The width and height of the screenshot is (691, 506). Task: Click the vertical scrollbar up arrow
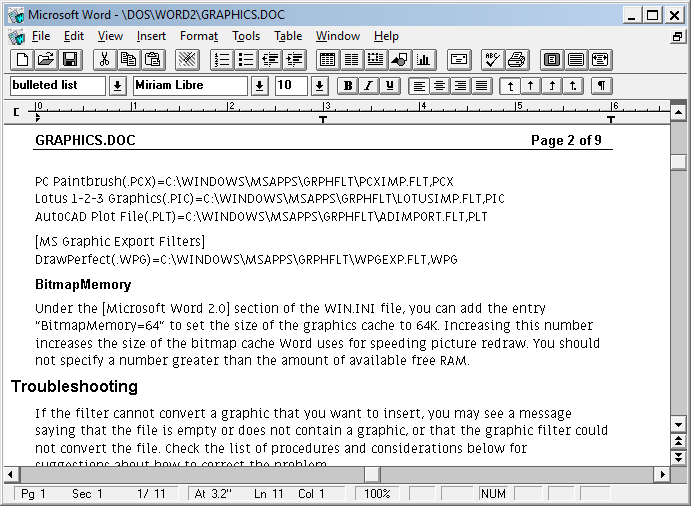[x=678, y=112]
